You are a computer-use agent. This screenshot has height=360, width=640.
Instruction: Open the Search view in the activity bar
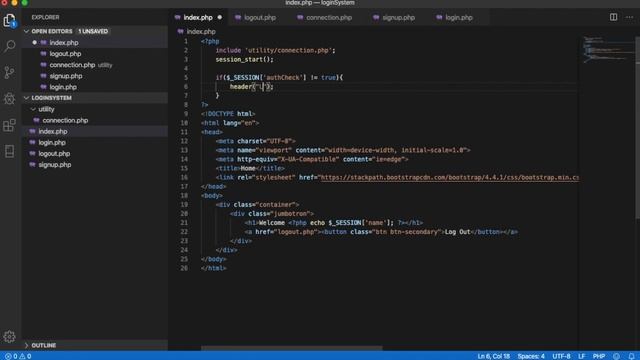[x=9, y=46]
